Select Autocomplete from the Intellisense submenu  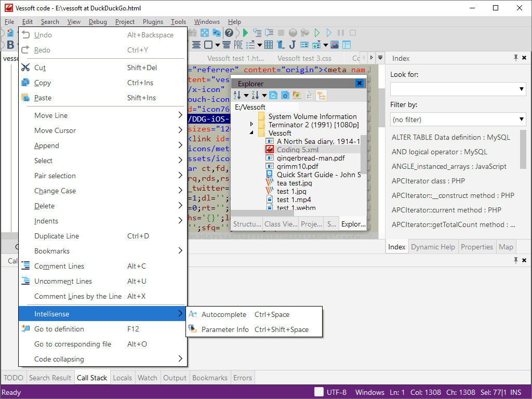[x=254, y=314]
